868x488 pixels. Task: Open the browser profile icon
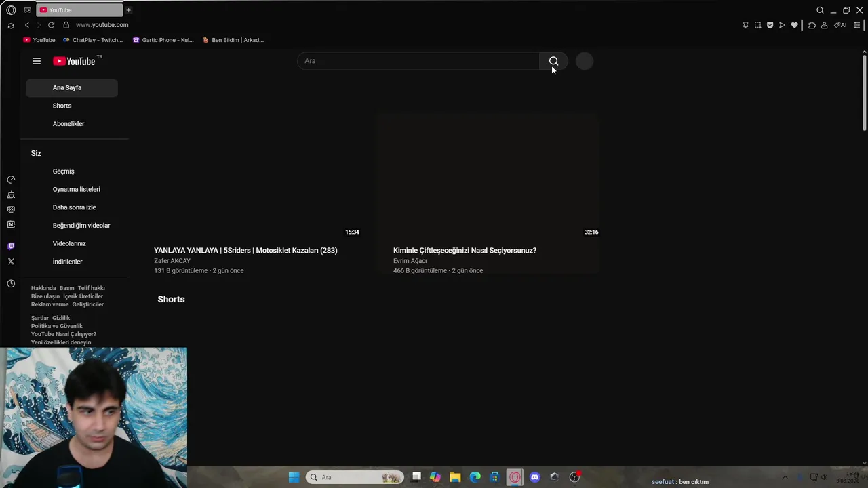tap(824, 25)
